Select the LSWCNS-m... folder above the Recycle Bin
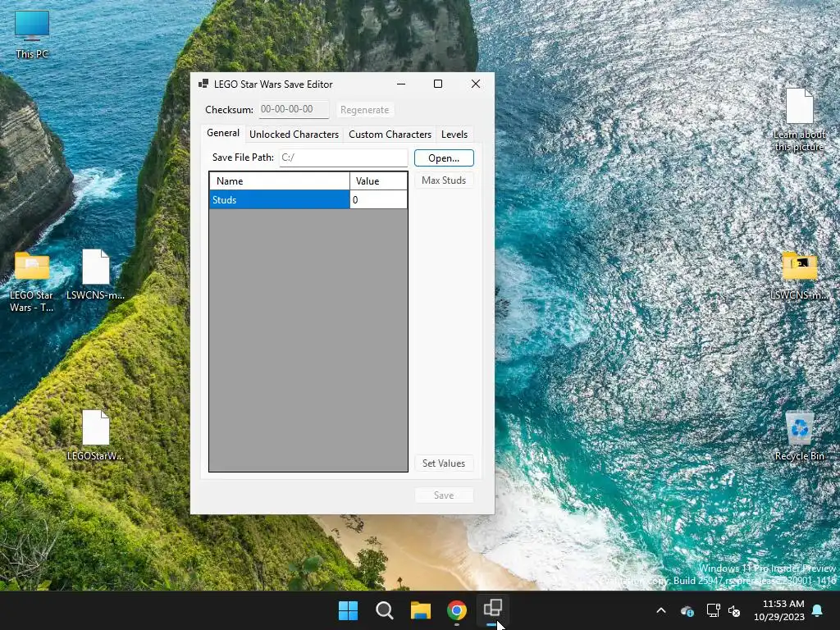The width and height of the screenshot is (840, 630). [799, 276]
